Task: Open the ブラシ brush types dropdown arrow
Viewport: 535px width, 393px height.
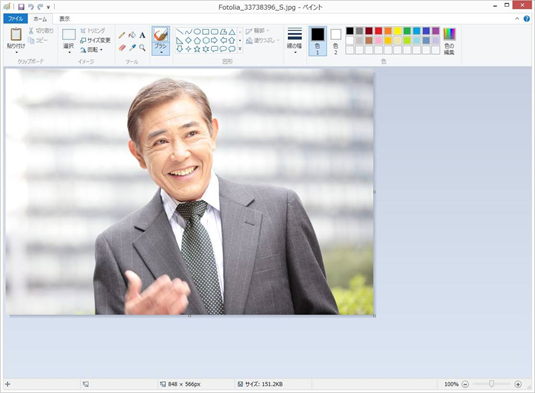Action: click(x=161, y=53)
